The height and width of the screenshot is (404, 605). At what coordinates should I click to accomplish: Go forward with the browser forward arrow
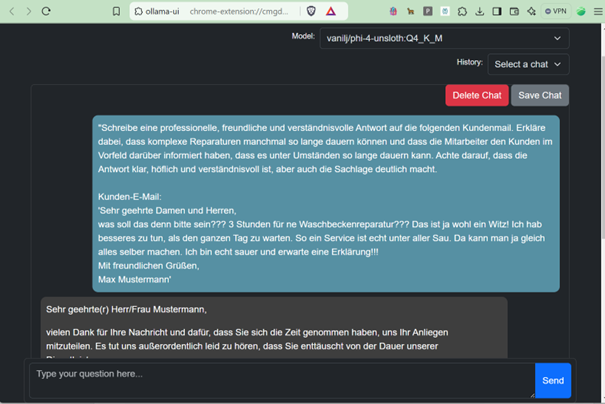tap(29, 11)
